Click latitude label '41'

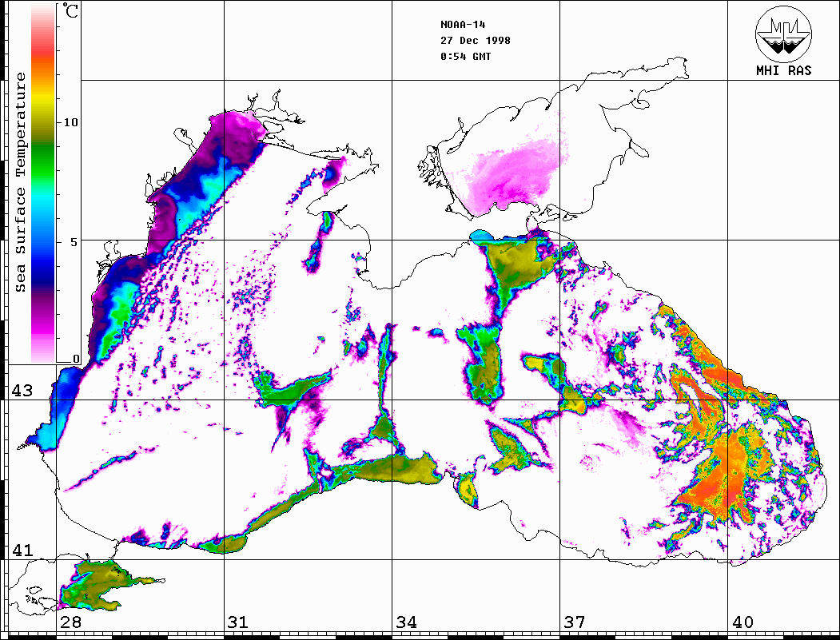pyautogui.click(x=22, y=550)
